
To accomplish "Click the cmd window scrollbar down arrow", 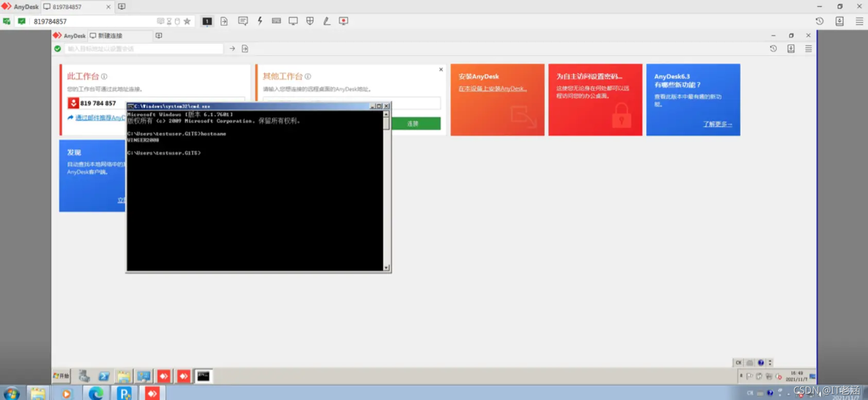I will pos(386,268).
